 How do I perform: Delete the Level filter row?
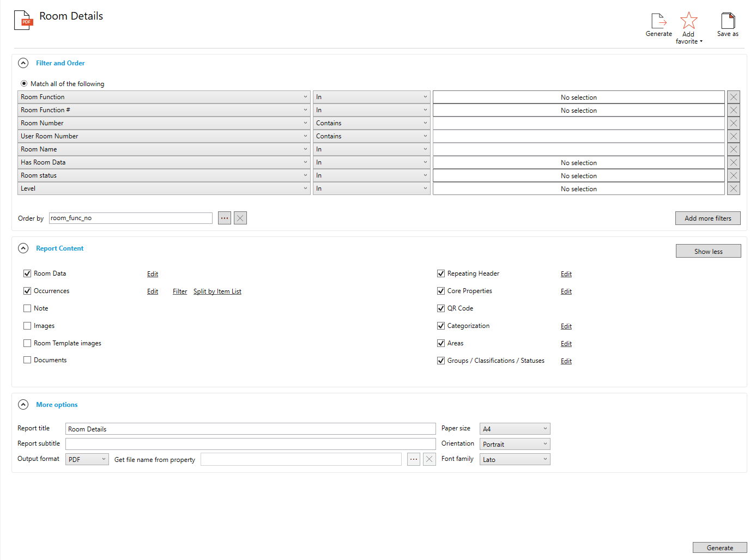click(733, 188)
